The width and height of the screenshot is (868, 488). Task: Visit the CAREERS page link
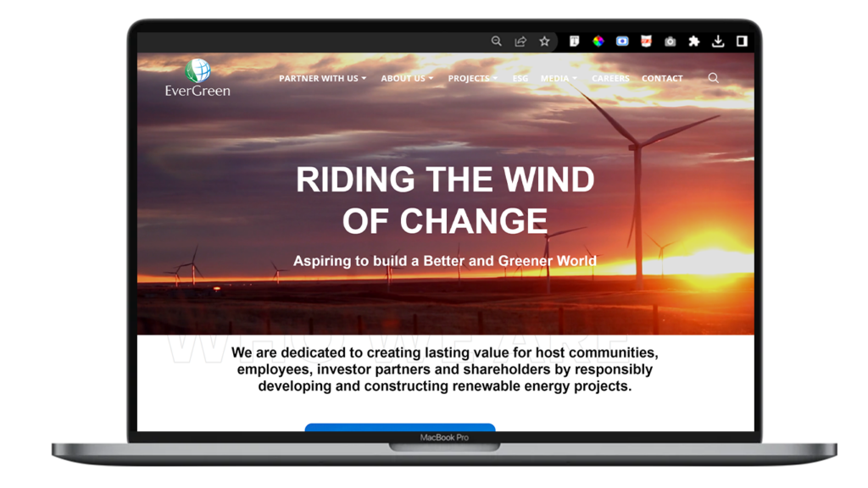pyautogui.click(x=610, y=77)
